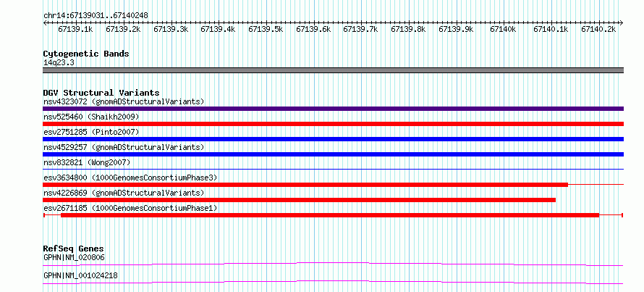Click the chr14:67139031..67140248 region label
The image size is (644, 292).
(x=96, y=15)
